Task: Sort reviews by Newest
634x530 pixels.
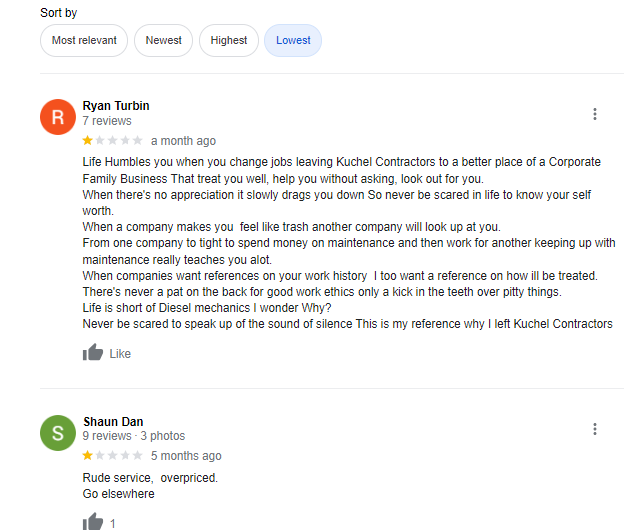Action: pos(164,41)
